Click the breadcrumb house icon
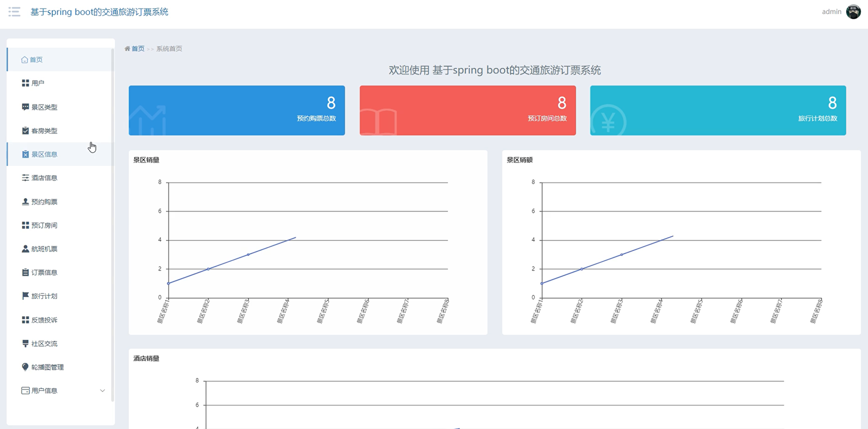 point(127,48)
